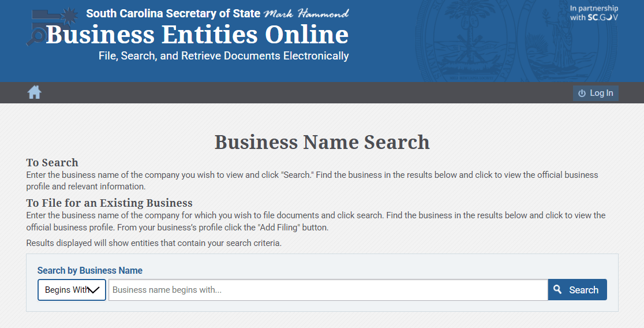
Task: Go to the home page via house icon
Action: (34, 92)
